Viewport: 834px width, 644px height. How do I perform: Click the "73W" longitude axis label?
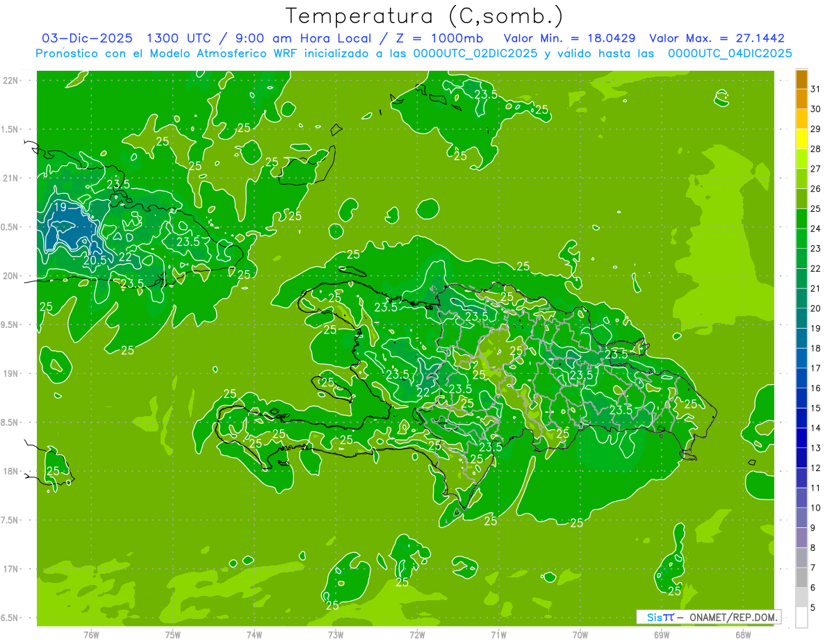(336, 634)
